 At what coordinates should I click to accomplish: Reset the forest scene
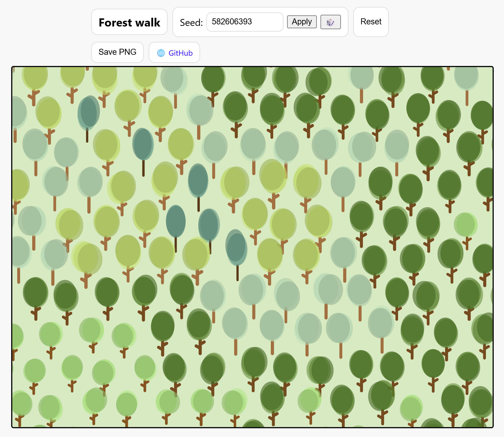pyautogui.click(x=371, y=22)
